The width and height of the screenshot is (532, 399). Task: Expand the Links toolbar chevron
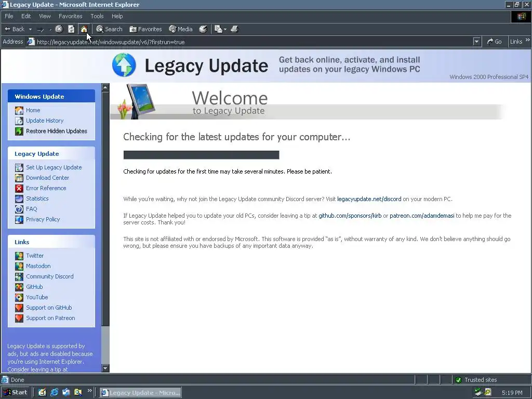click(x=527, y=40)
